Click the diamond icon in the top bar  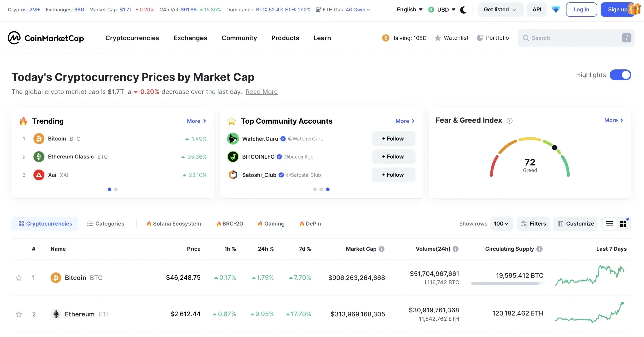point(556,9)
